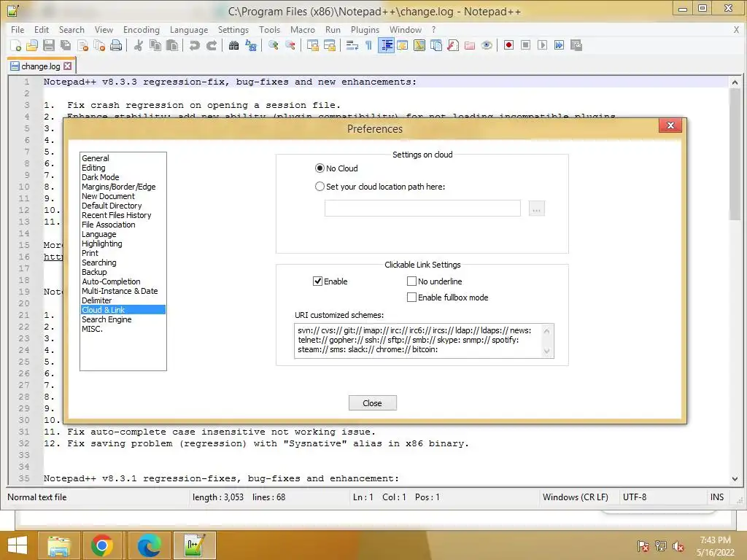This screenshot has width=747, height=560.
Task: Click the Close button in Preferences
Action: tap(373, 402)
